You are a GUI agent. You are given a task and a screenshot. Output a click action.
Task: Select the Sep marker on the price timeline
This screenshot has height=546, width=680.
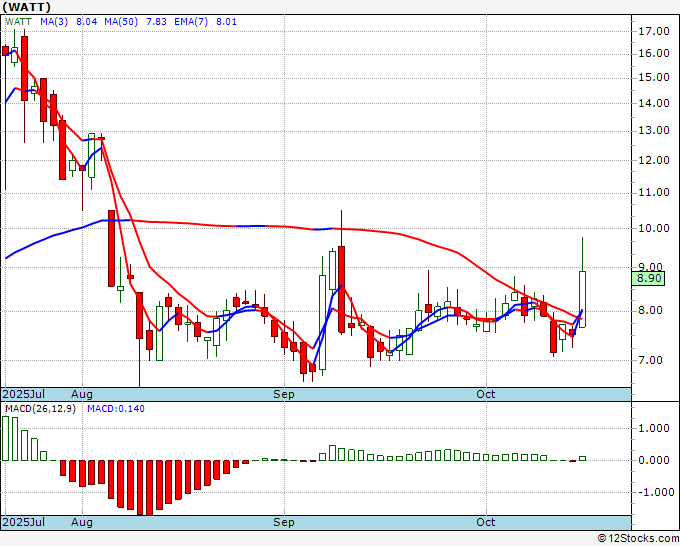(x=284, y=394)
